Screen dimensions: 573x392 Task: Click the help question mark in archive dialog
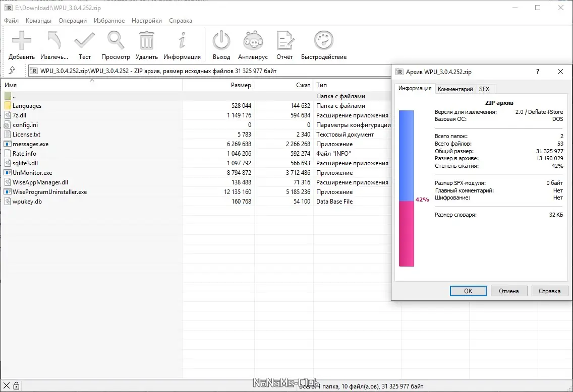coord(538,72)
